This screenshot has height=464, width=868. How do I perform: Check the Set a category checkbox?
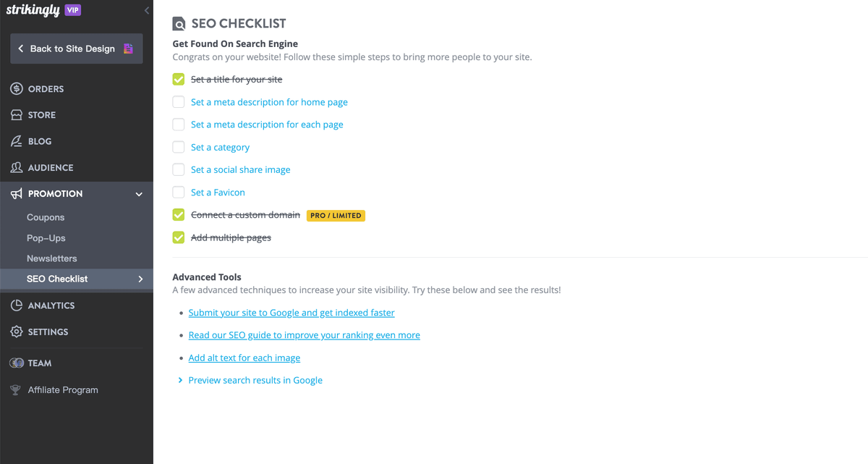click(x=179, y=147)
